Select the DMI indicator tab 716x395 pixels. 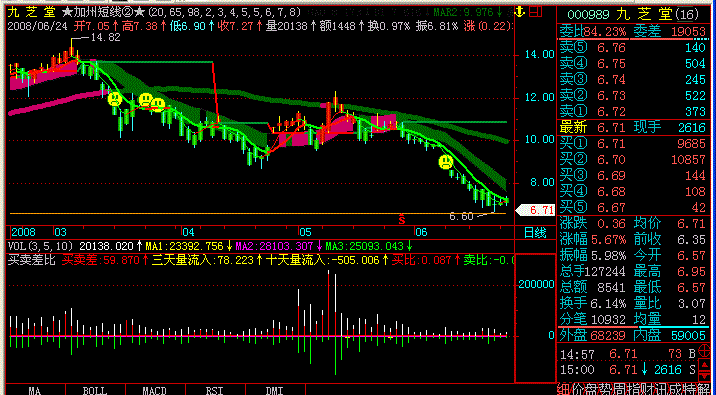click(x=274, y=390)
